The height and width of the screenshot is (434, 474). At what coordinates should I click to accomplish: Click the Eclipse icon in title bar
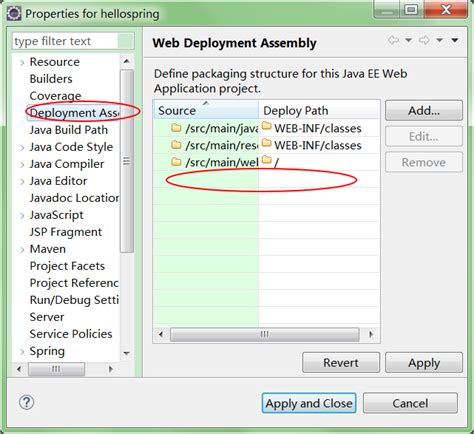tap(14, 14)
